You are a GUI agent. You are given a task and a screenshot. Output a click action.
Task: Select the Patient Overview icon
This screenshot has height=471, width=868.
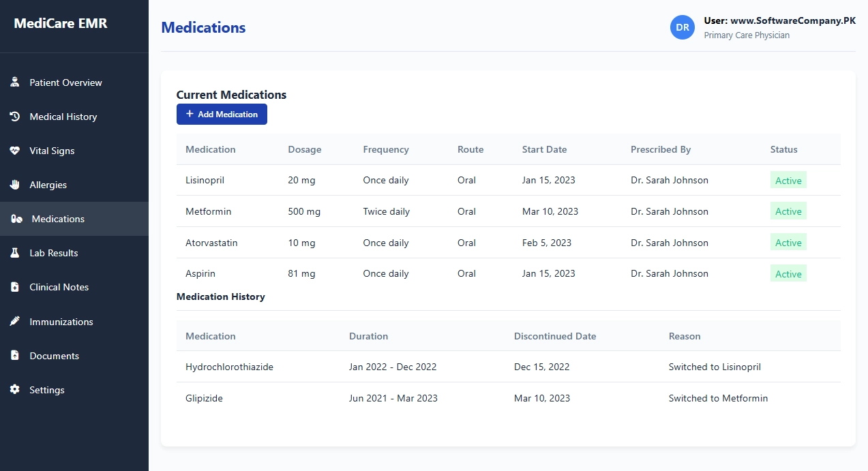14,82
